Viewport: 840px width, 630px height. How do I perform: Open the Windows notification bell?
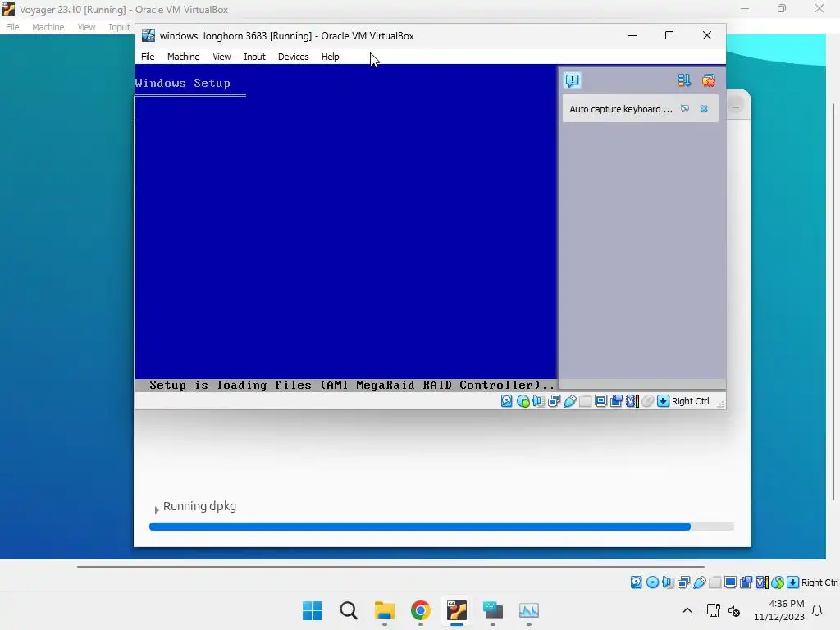click(818, 610)
